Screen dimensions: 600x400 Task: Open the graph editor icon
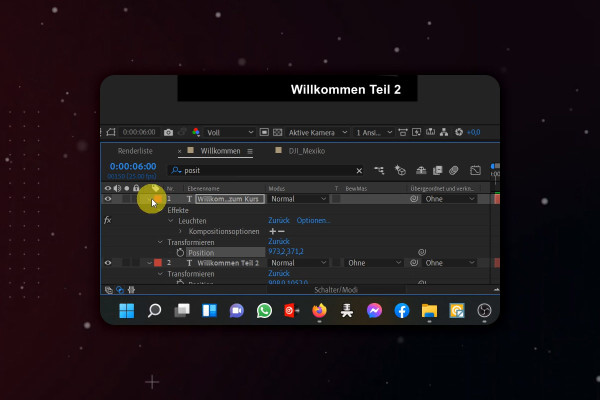pos(475,170)
